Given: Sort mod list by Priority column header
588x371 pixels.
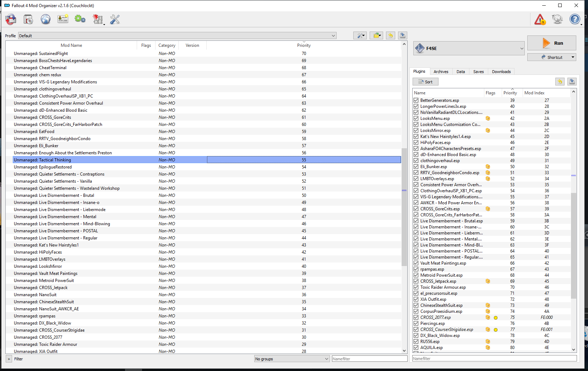Looking at the screenshot, I should pyautogui.click(x=304, y=45).
